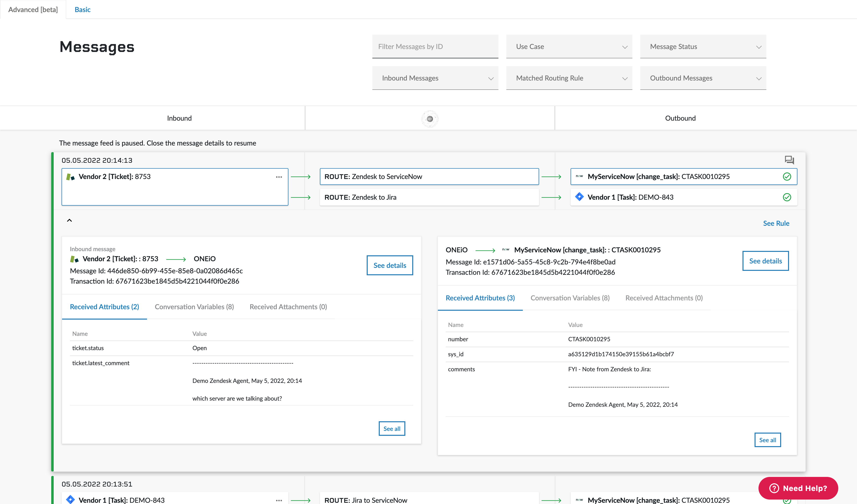857x504 pixels.
Task: Click the sys_id value a635129d1b174150e39155b61a4bcbf7
Action: [x=621, y=354]
